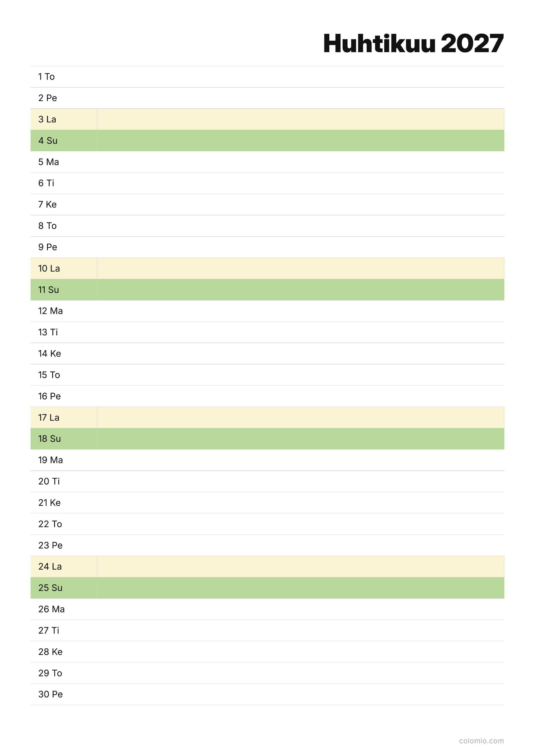Select the 1 To row
The image size is (535, 756).
[x=267, y=77]
